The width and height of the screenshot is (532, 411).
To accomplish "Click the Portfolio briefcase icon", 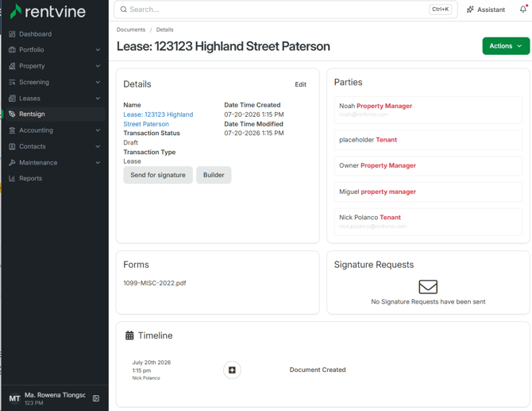I will [12, 49].
